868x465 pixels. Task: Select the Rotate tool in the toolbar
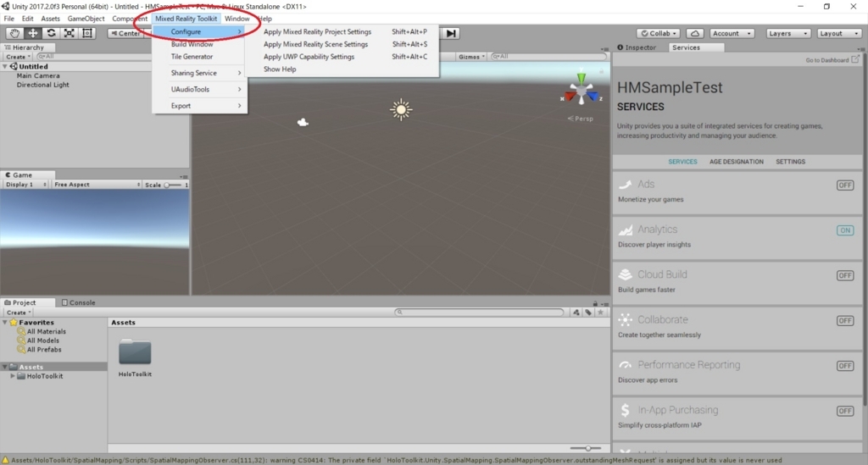pyautogui.click(x=51, y=33)
